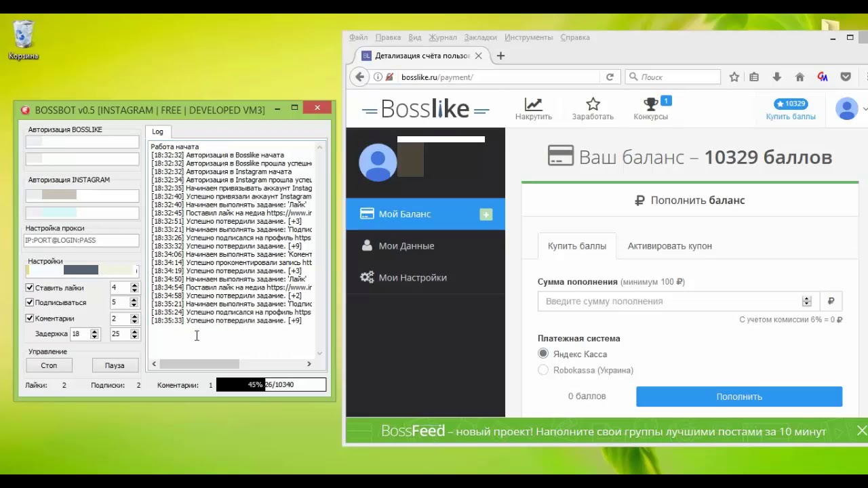868x488 pixels.
Task: Open Мои Данные in sidebar
Action: point(425,246)
